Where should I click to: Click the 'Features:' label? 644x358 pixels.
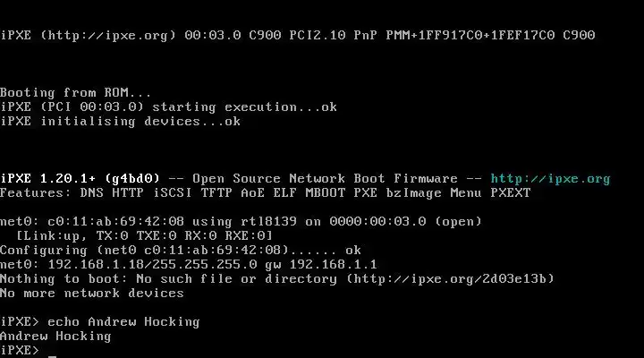[x=36, y=192]
